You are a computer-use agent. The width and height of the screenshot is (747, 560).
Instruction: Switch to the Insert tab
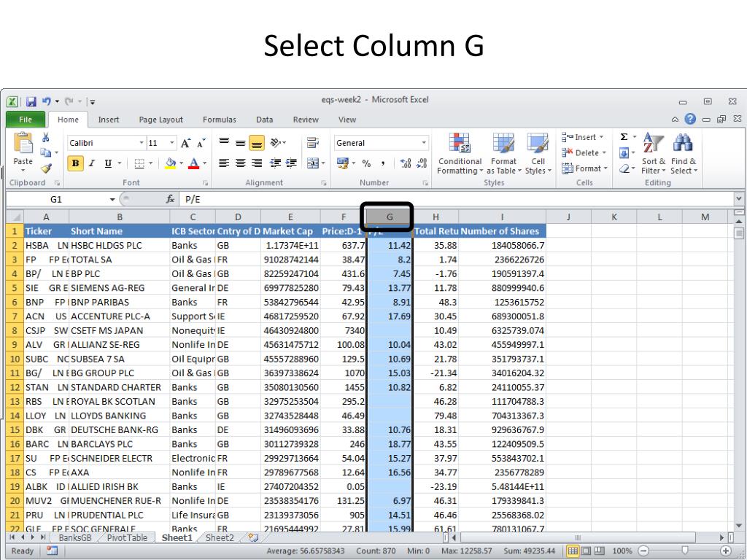click(x=109, y=120)
